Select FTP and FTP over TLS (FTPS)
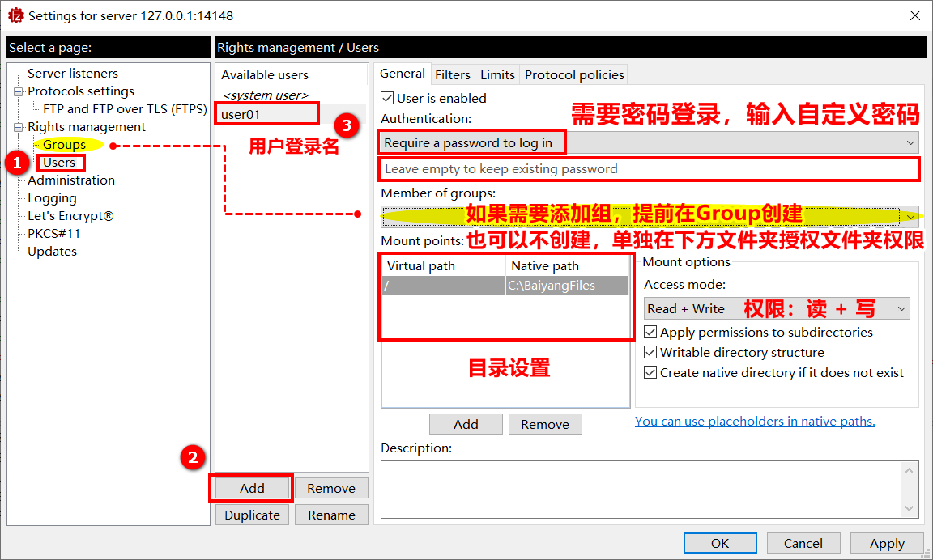The width and height of the screenshot is (933, 560). [125, 108]
